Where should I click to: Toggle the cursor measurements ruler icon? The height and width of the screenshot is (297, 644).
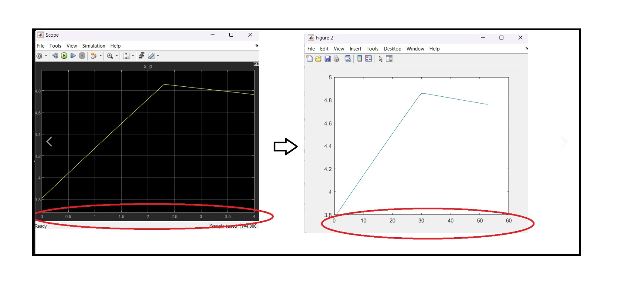(x=151, y=56)
